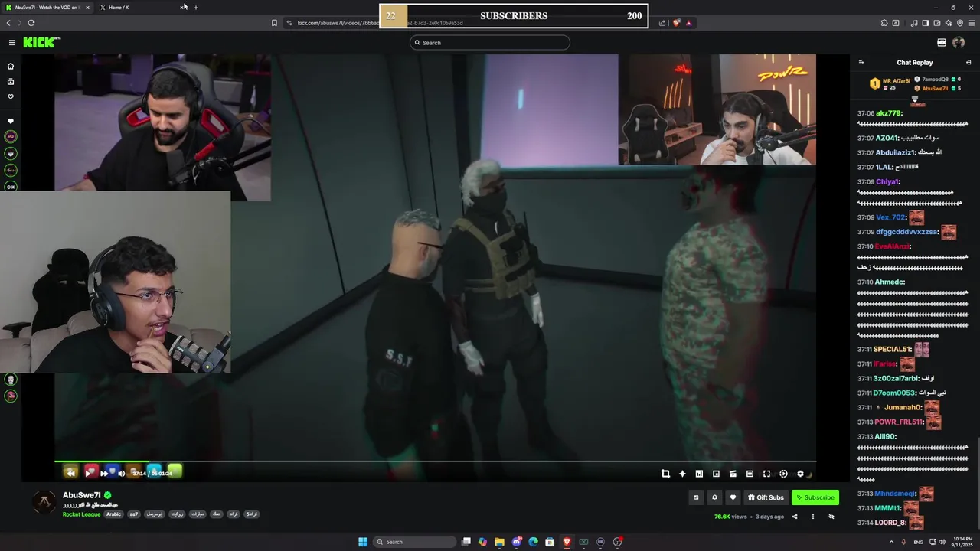The image size is (980, 551).
Task: Open the Browse icon below Home in sidebar
Action: [11, 82]
